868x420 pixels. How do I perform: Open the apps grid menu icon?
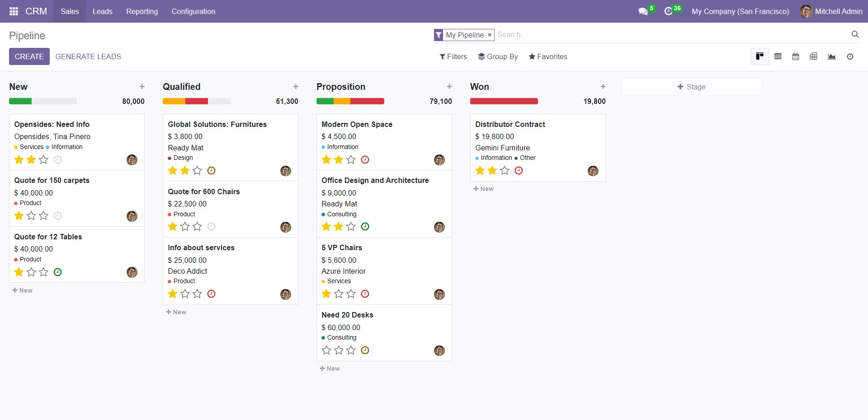[x=14, y=11]
